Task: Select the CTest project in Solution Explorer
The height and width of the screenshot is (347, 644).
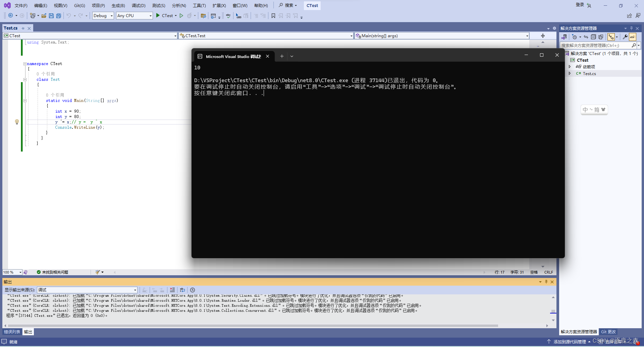Action: (x=583, y=60)
